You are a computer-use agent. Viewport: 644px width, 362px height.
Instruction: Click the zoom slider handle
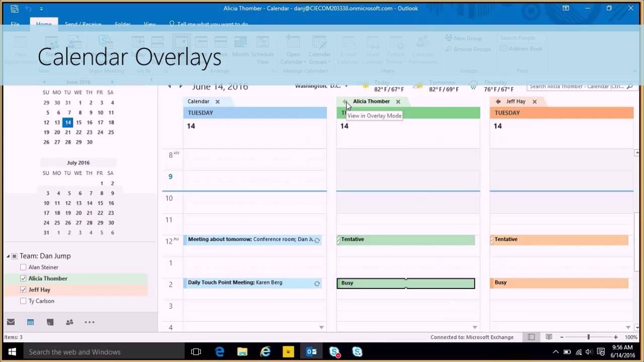(588, 337)
